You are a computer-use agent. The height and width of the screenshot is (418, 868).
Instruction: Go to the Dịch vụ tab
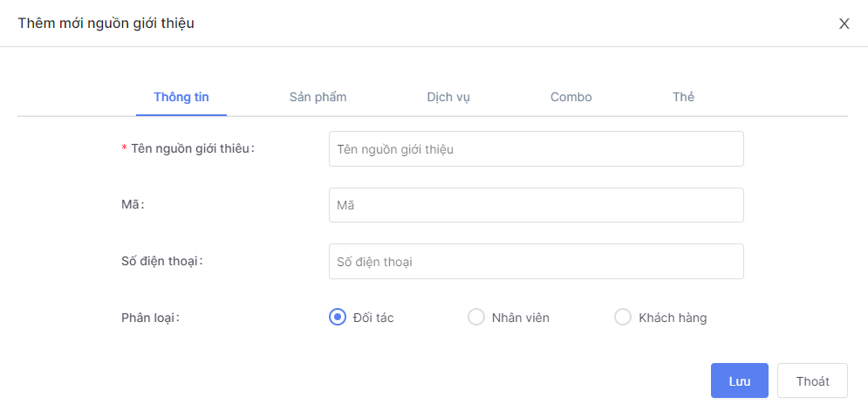(448, 97)
